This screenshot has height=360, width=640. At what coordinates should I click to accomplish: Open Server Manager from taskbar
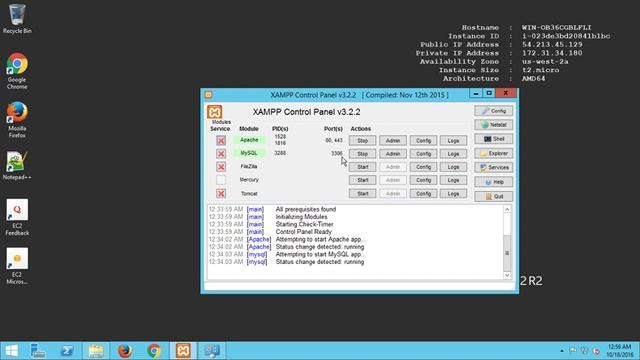tap(38, 351)
